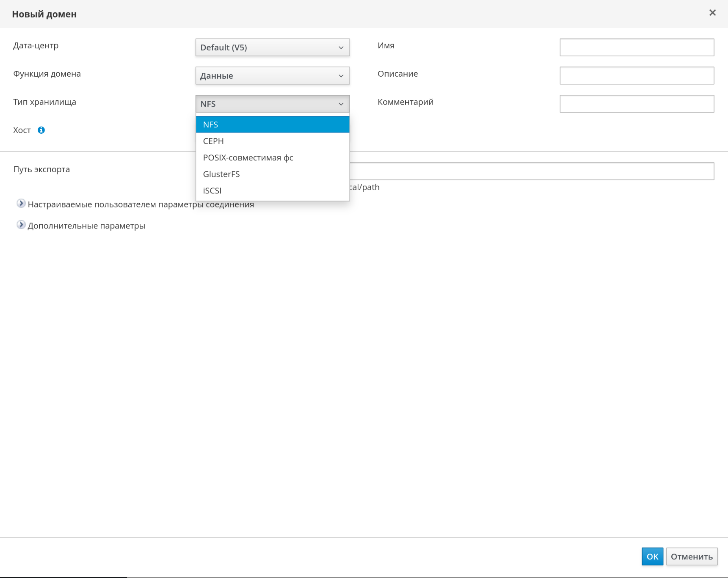This screenshot has height=578, width=728.
Task: Choose CEPH storage type option
Action: 272,141
